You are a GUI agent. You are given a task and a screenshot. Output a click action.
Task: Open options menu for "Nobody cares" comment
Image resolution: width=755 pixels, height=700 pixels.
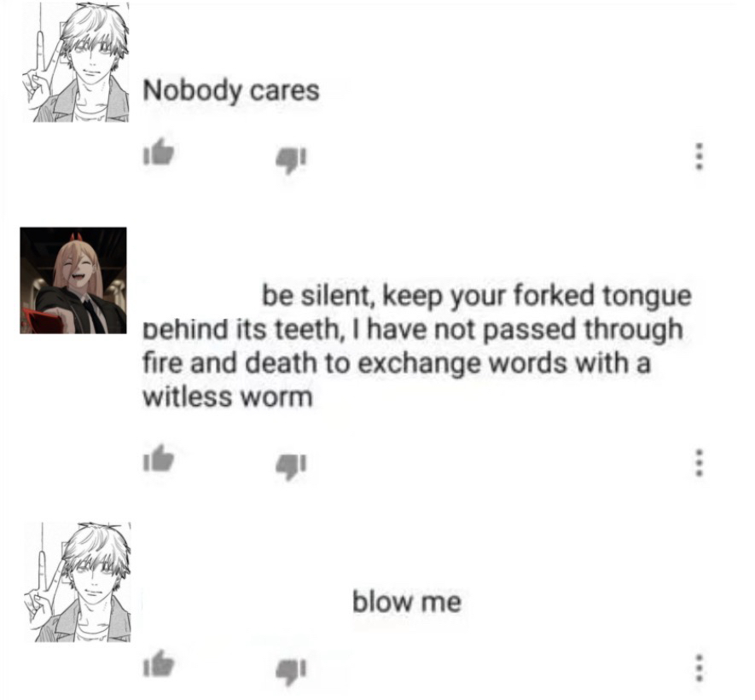(700, 156)
